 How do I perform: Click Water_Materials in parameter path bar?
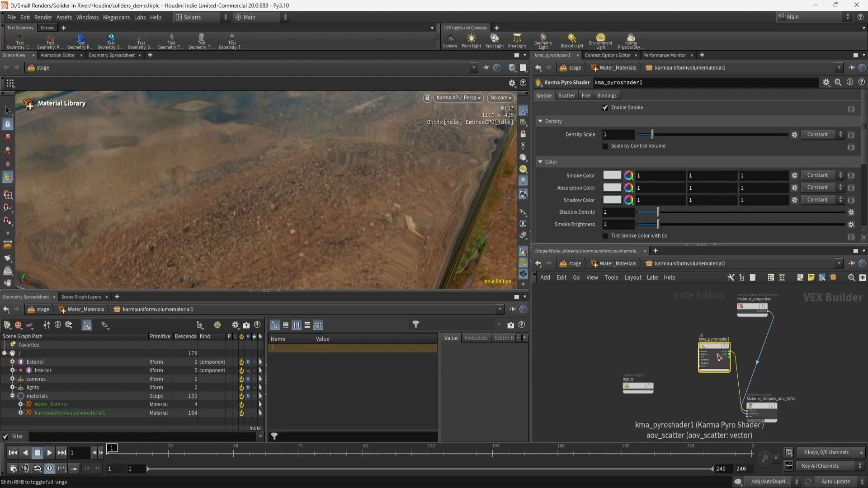(617, 68)
